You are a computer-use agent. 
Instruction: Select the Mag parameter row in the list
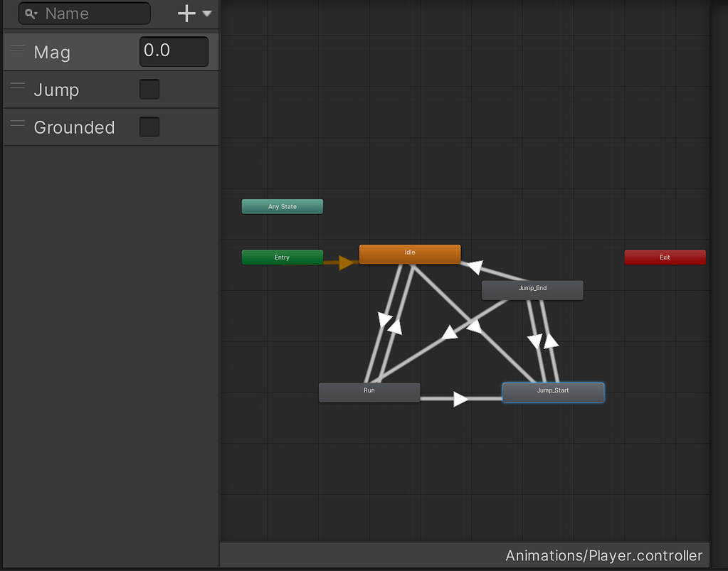point(71,51)
